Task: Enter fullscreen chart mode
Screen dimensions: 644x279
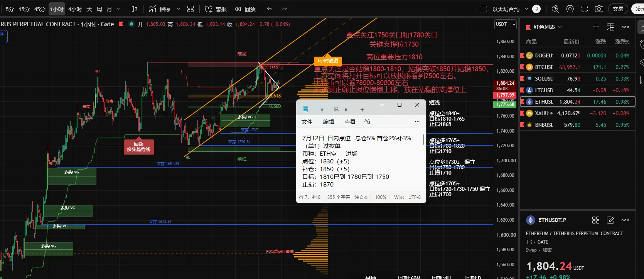Action: pos(585,9)
